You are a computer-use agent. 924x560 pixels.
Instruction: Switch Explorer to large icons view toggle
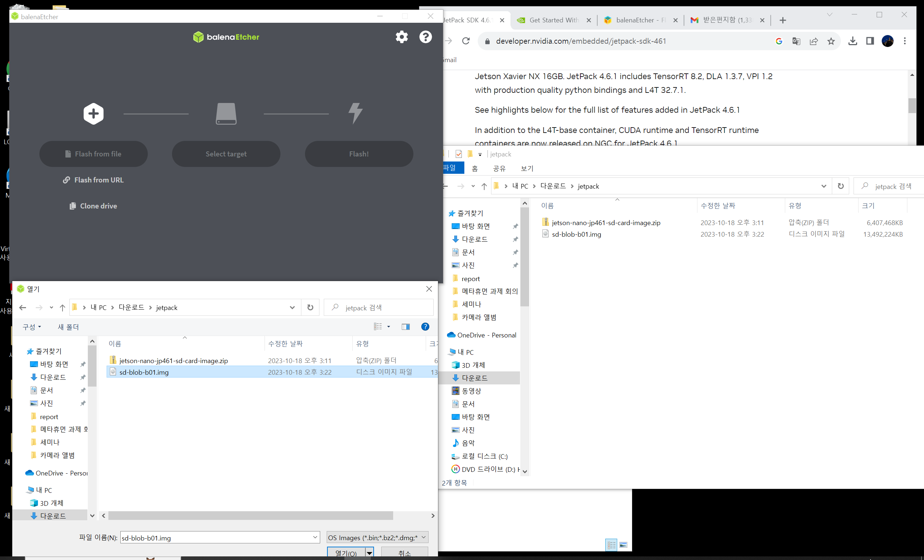[623, 544]
